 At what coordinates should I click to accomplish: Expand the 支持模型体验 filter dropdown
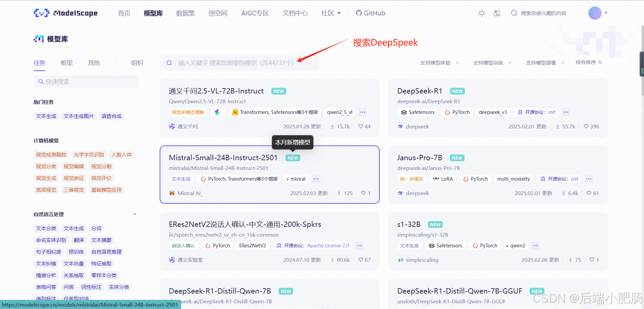coord(439,63)
